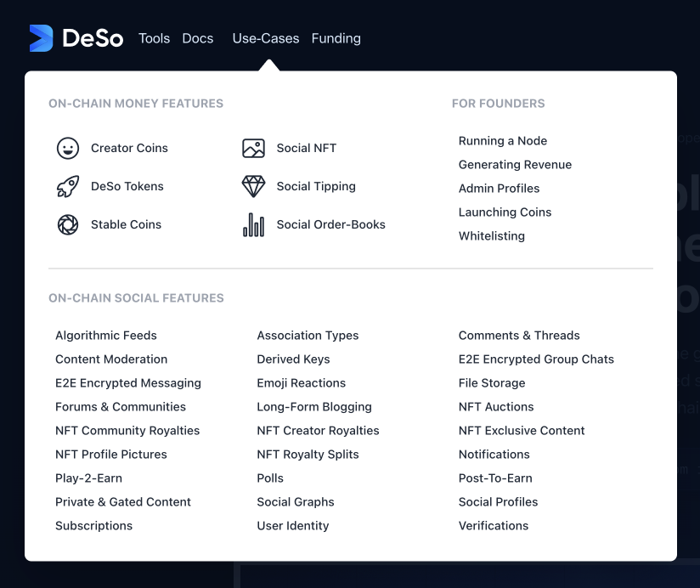View Emoji Reactions
This screenshot has width=700, height=588.
click(x=302, y=383)
